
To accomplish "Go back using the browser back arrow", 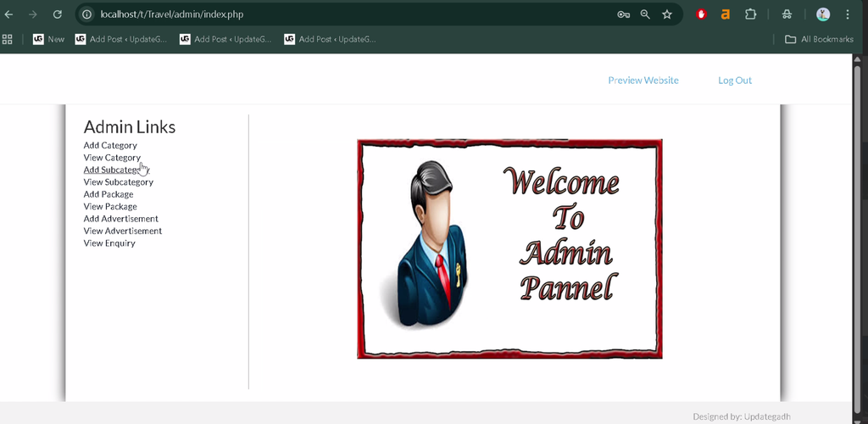I will pos(8,14).
